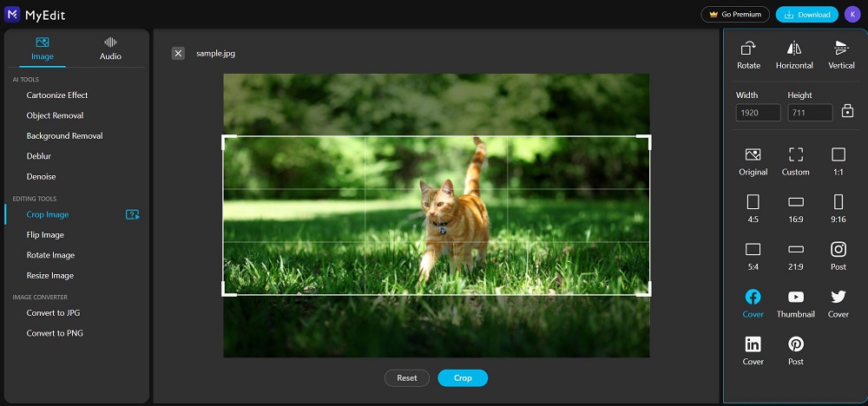This screenshot has height=406, width=868.
Task: Select Crop Image in the sidebar
Action: (48, 214)
